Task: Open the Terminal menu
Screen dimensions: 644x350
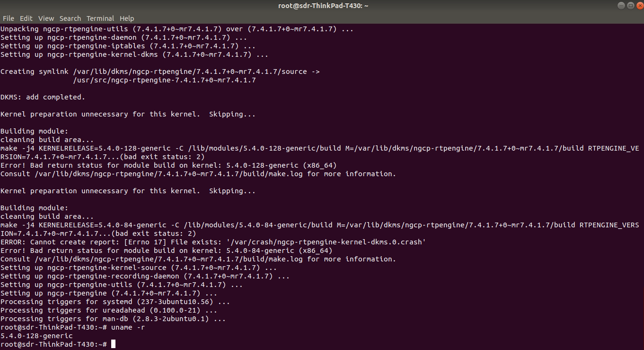Action: point(100,18)
